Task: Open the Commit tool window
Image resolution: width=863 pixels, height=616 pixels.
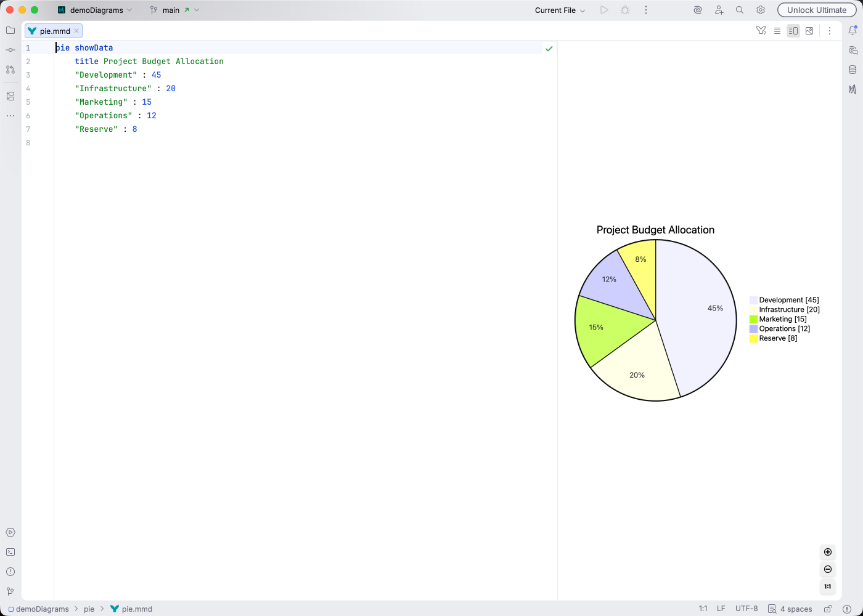Action: tap(10, 50)
